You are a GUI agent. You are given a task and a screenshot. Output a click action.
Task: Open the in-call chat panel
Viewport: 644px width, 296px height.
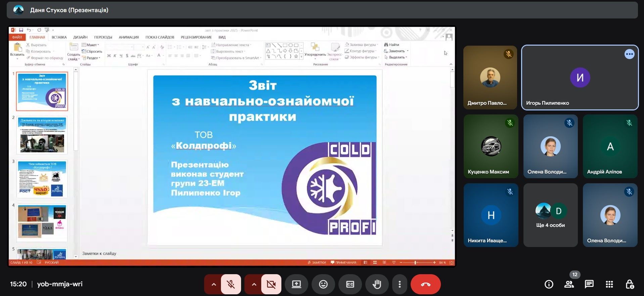tap(589, 284)
